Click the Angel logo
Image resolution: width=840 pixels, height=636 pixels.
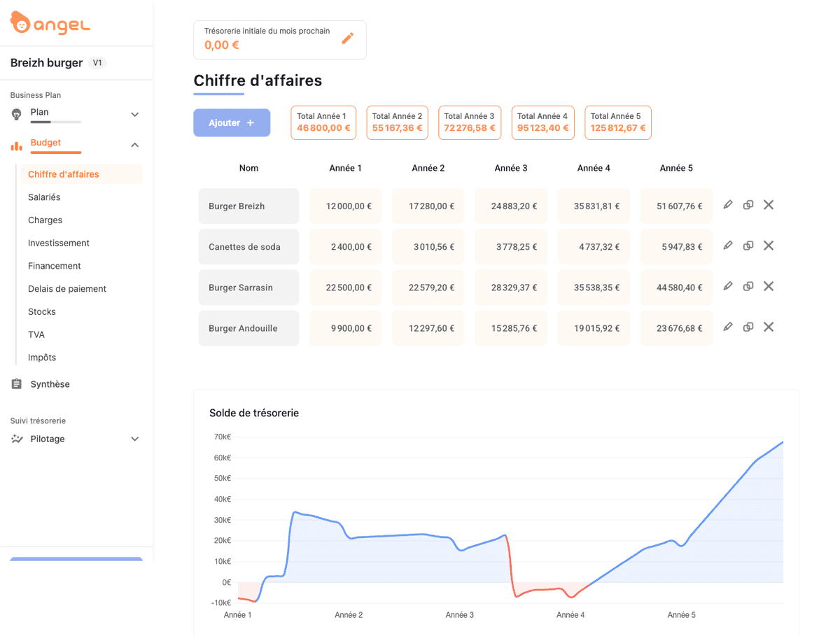click(x=50, y=23)
